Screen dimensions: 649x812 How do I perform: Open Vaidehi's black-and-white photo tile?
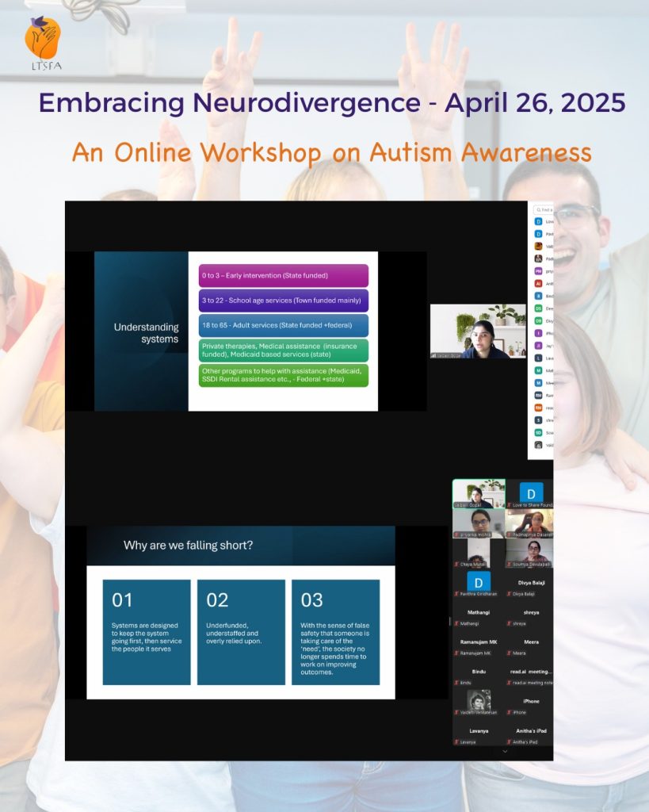coord(479,702)
